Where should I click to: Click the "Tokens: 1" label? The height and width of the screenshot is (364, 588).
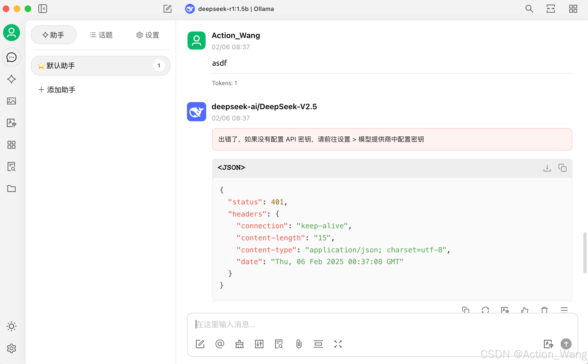(x=224, y=83)
